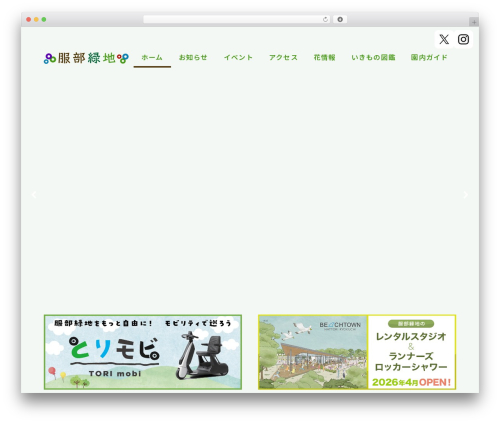Open the 園内ガイド menu item
500x423 pixels.
(429, 58)
